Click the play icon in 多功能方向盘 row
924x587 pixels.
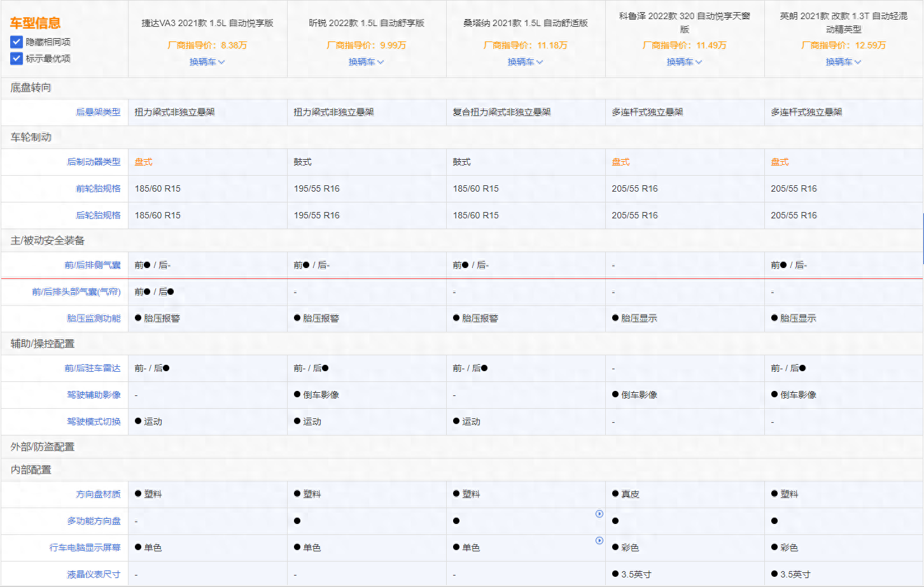tap(599, 514)
